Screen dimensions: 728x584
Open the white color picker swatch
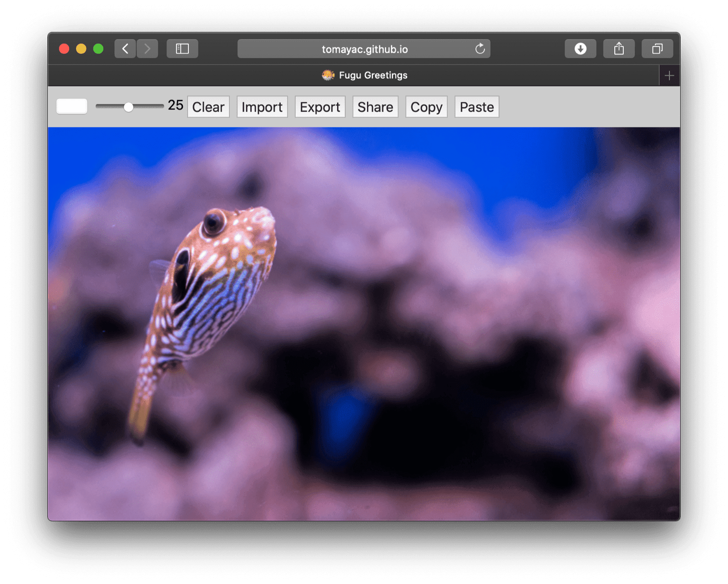click(x=72, y=106)
